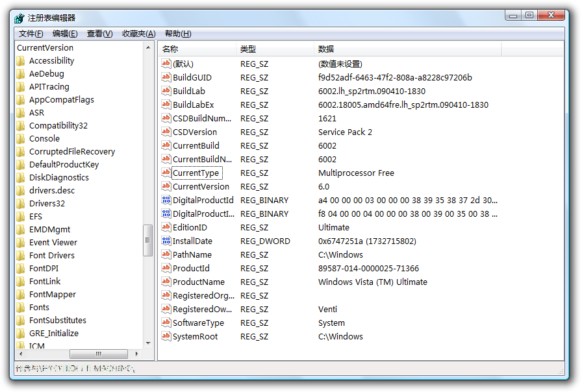Select the APITracing tree key
This screenshot has width=582, height=392.
[49, 87]
